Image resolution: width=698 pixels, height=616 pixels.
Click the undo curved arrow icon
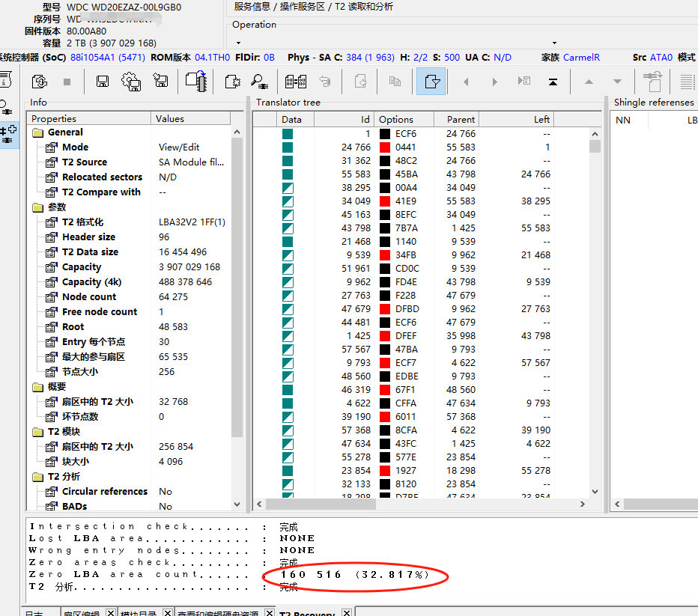pos(325,82)
